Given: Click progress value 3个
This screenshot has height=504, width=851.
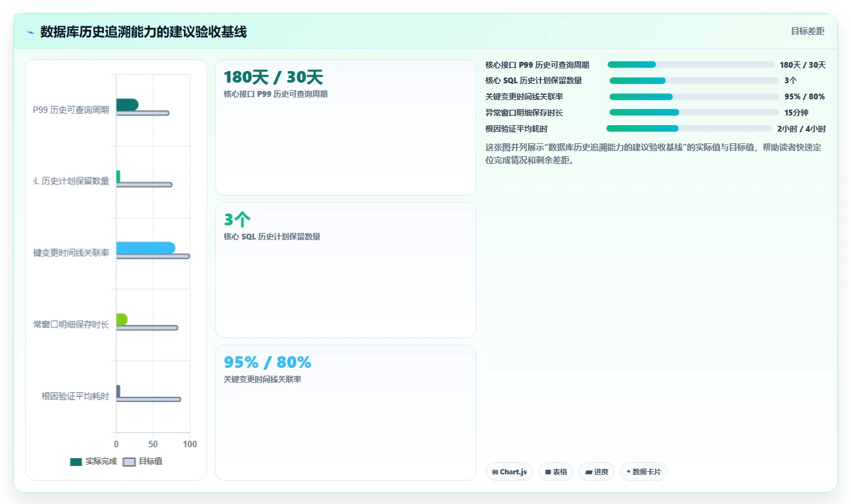Looking at the screenshot, I should coord(790,81).
